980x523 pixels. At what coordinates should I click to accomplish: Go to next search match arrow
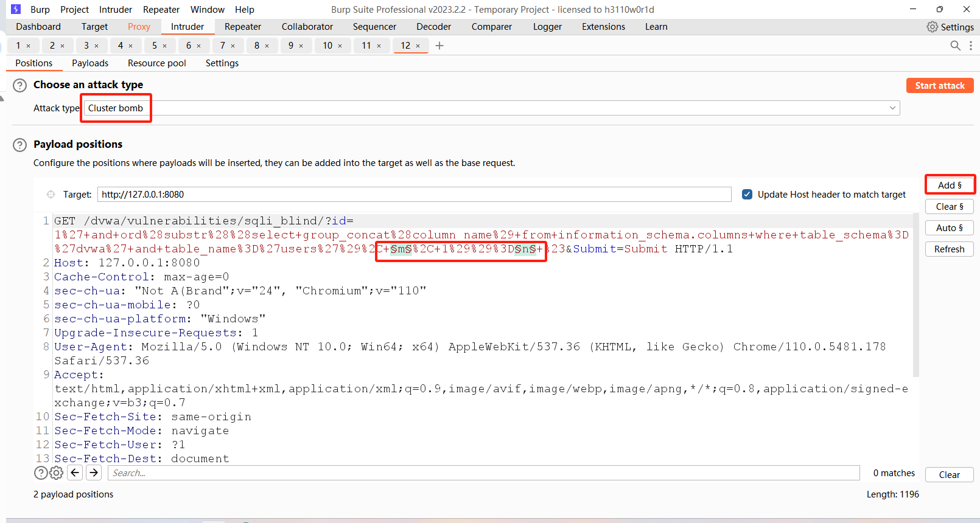point(94,473)
